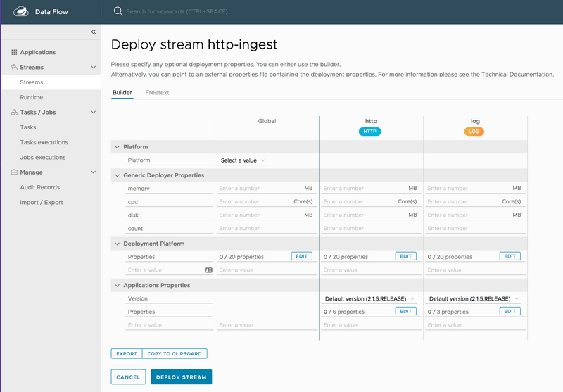Click the Global Deployment Platform value field
Viewport: 563px width, 392px height.
click(x=267, y=270)
